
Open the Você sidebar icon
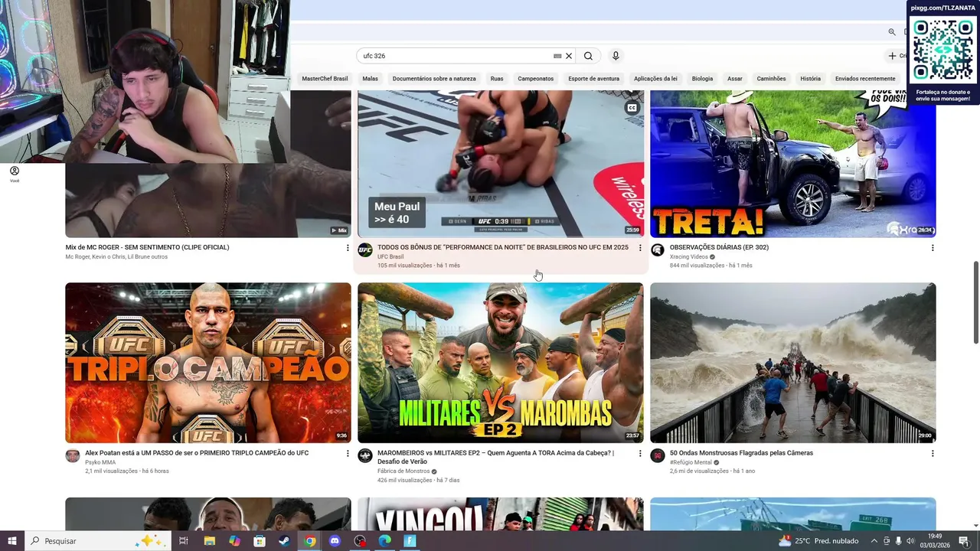pyautogui.click(x=15, y=174)
